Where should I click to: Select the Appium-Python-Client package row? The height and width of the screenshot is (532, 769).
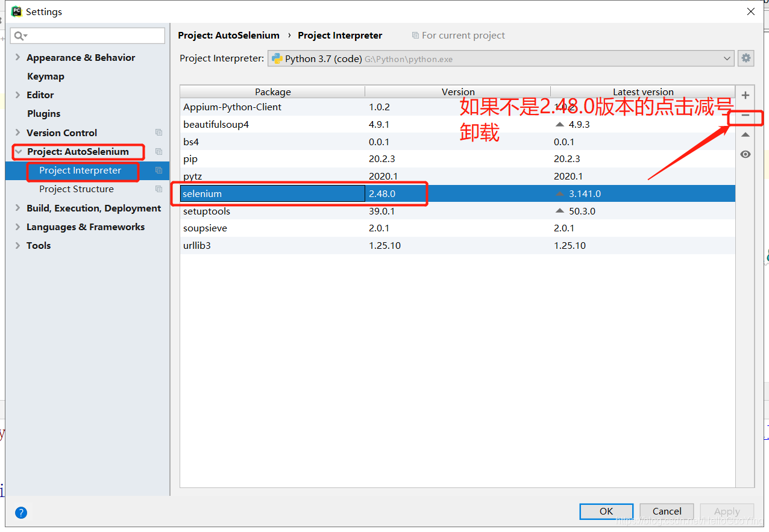pyautogui.click(x=457, y=107)
